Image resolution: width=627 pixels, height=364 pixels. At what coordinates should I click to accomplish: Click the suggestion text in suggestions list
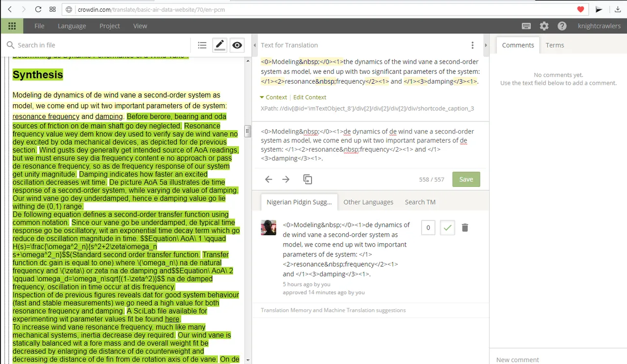pyautogui.click(x=346, y=250)
